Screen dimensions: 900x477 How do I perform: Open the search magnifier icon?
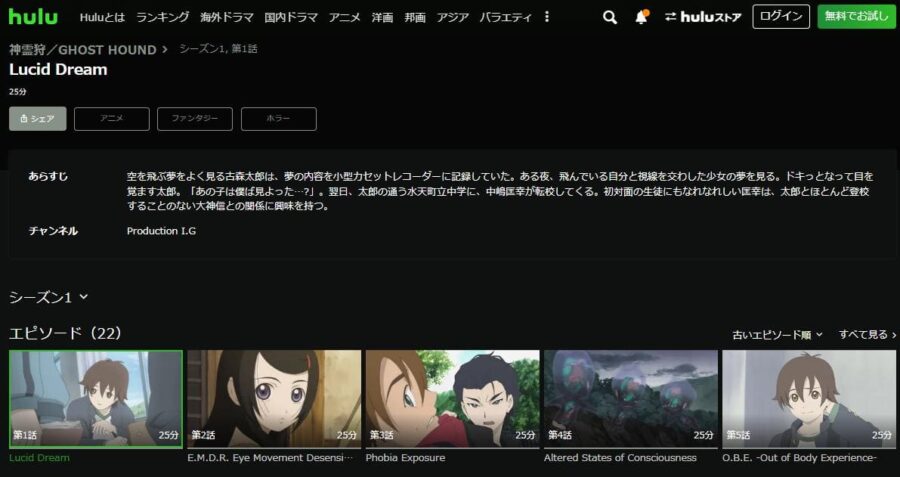point(610,17)
